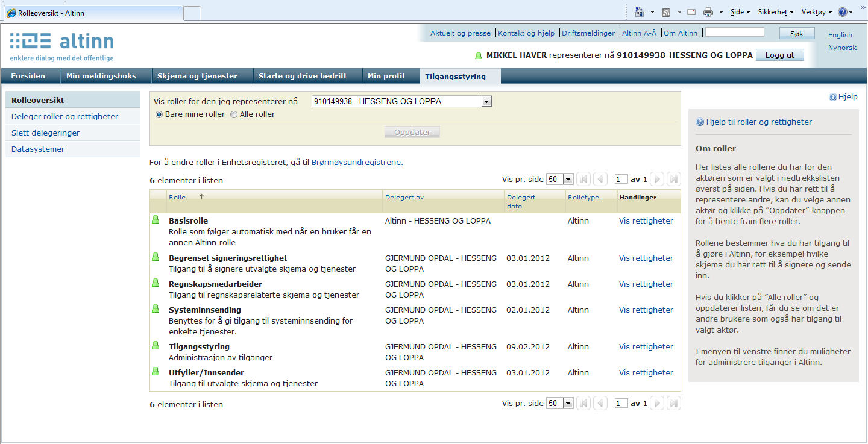Open the Home button dropdown arrow
Viewport: 868px width, 444px height.
pyautogui.click(x=652, y=12)
